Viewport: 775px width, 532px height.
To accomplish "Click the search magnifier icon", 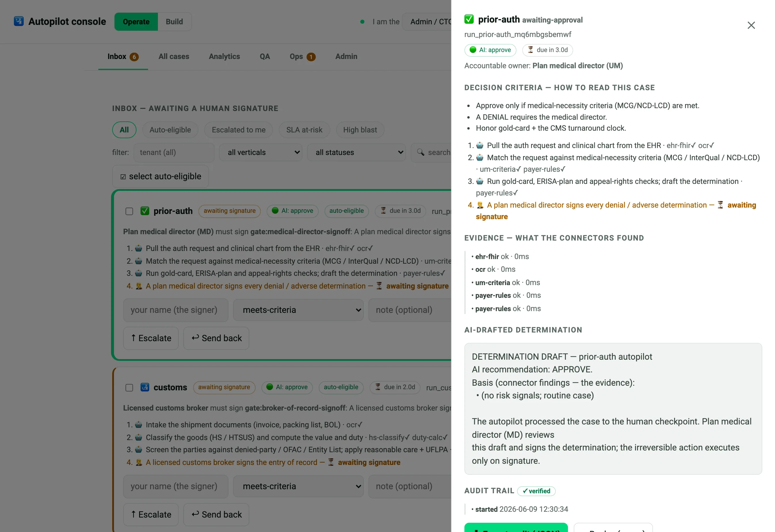I will (x=421, y=152).
